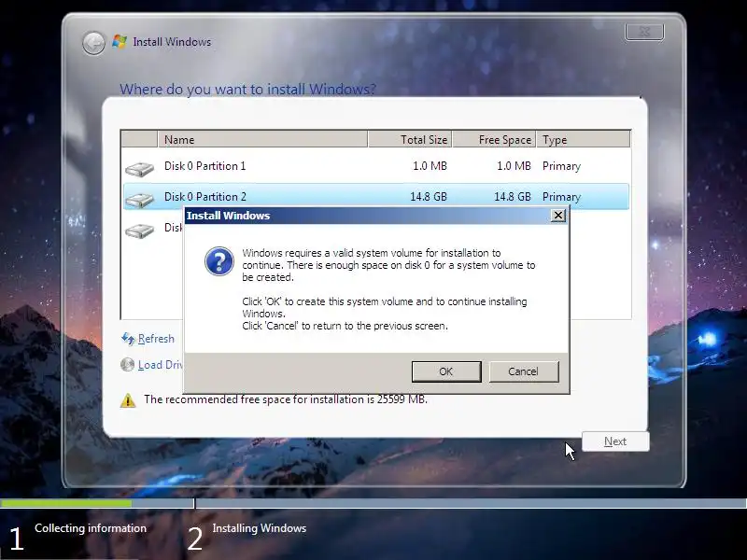Sort by the Total Size column header
747x560 pixels.
[410, 139]
